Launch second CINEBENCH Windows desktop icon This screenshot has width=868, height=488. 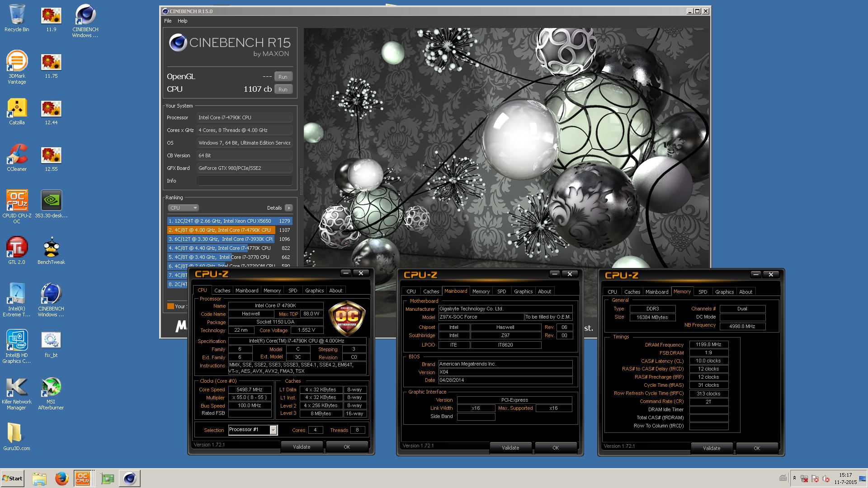pos(51,300)
